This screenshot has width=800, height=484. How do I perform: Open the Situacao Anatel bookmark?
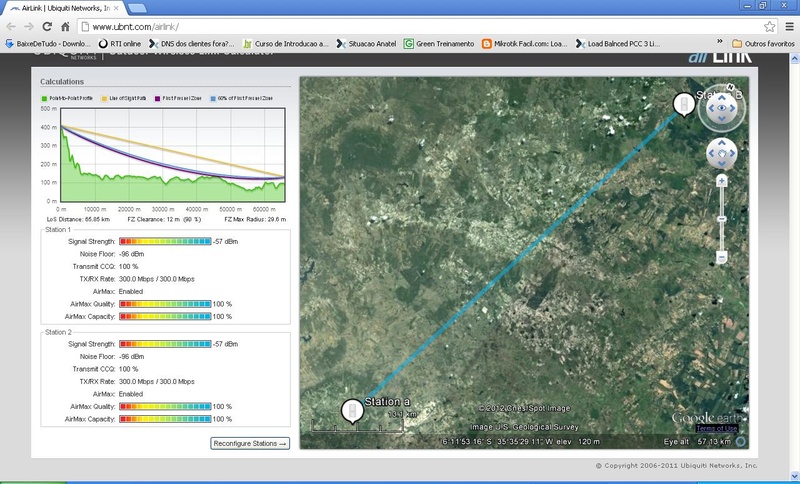point(366,44)
